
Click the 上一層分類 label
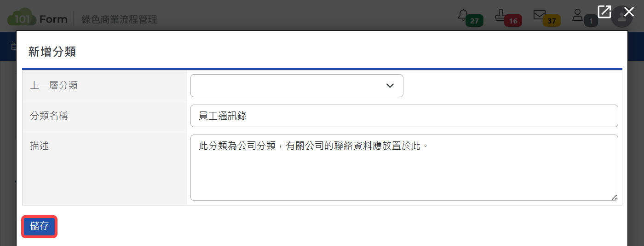[x=54, y=85]
